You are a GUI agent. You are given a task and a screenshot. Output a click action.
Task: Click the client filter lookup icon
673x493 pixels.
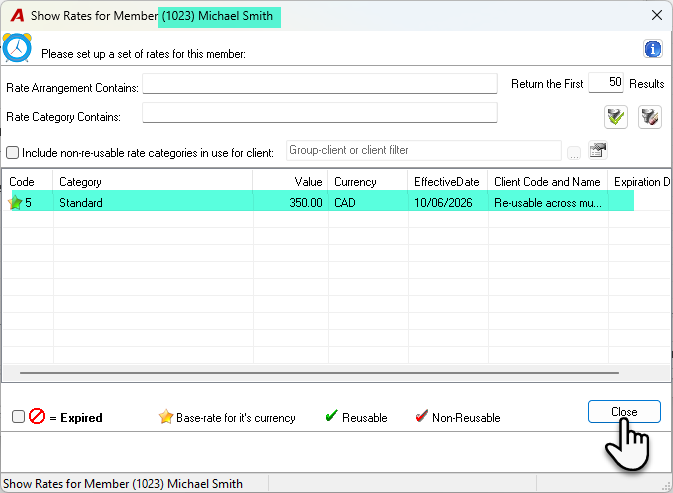pos(597,151)
